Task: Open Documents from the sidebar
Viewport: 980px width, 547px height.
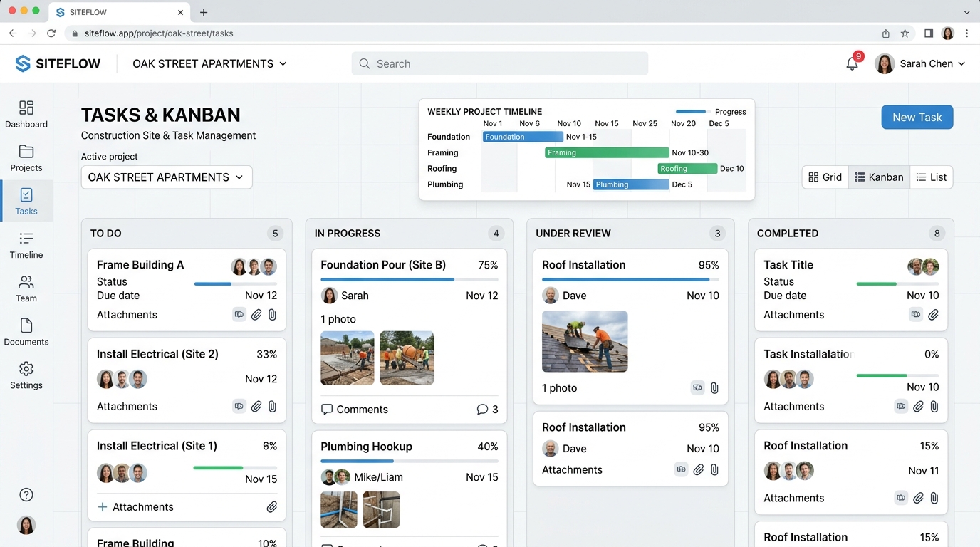Action: 26,332
